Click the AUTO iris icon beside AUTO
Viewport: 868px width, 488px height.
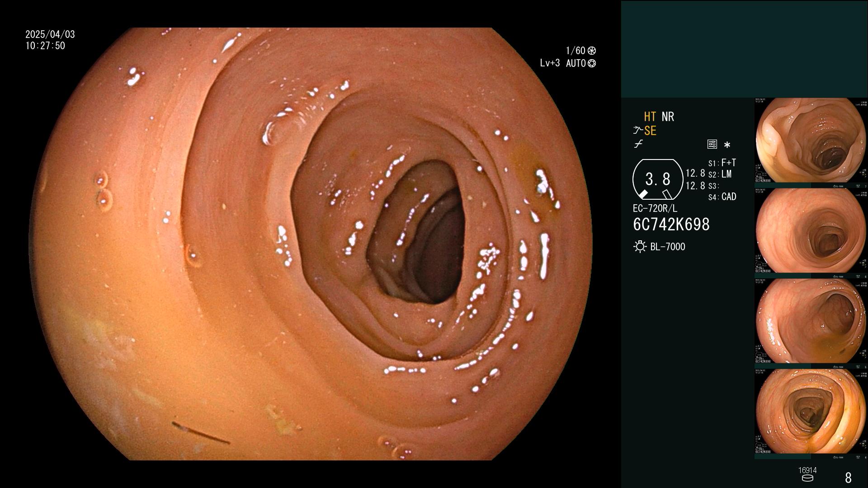click(x=592, y=63)
